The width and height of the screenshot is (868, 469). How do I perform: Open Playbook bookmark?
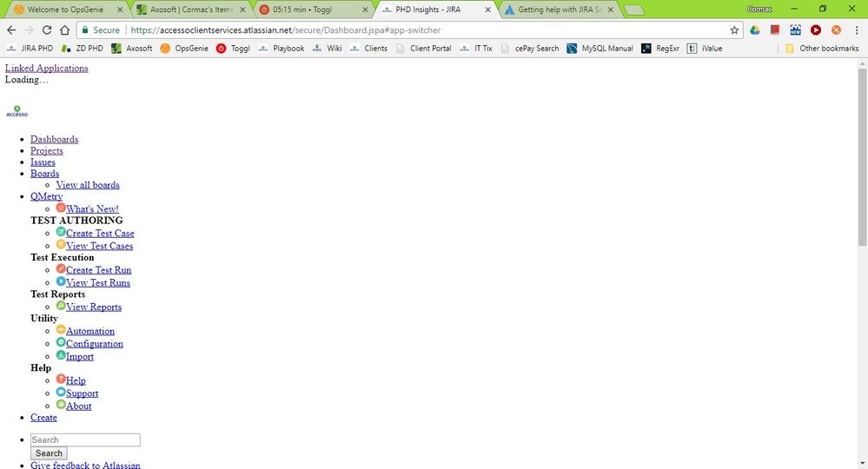point(282,48)
